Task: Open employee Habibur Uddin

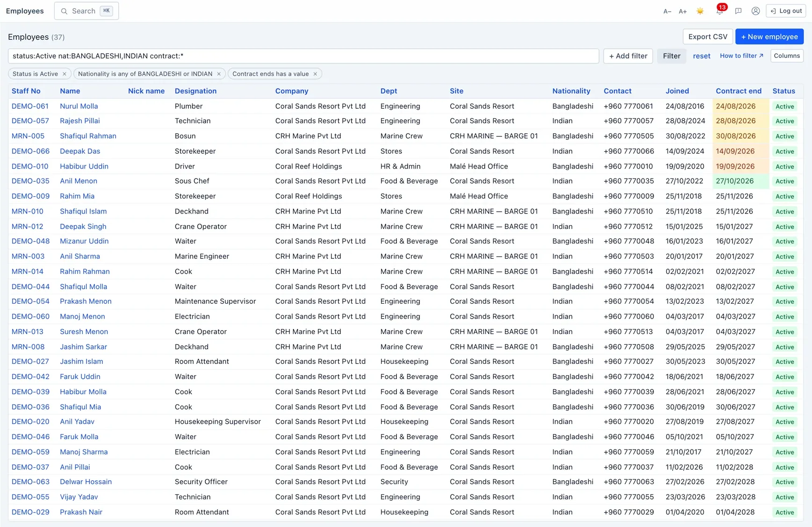Action: point(84,166)
